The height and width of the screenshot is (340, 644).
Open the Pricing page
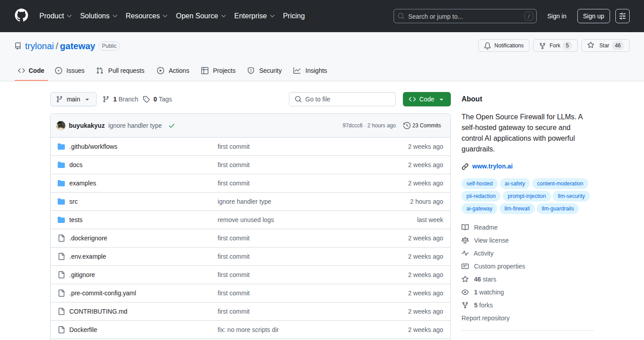pyautogui.click(x=294, y=16)
